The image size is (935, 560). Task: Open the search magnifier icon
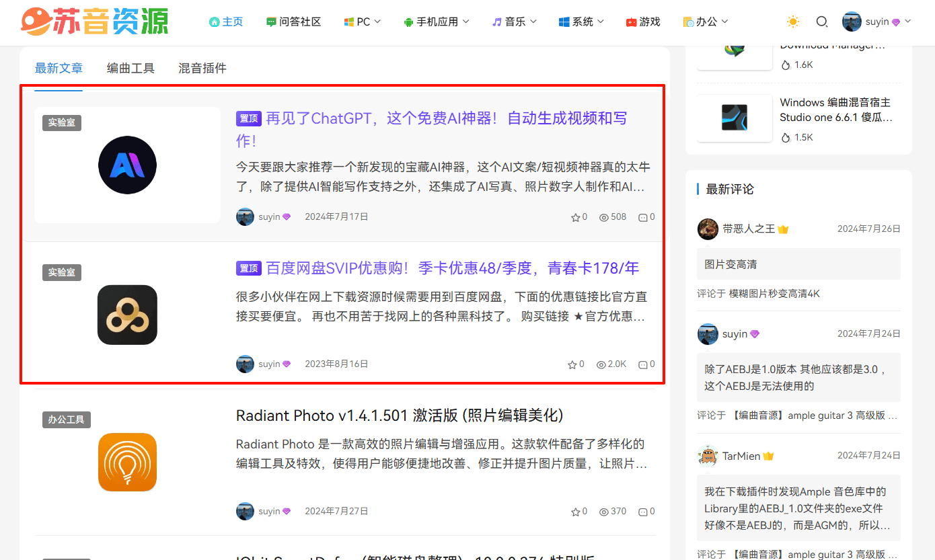(x=822, y=22)
